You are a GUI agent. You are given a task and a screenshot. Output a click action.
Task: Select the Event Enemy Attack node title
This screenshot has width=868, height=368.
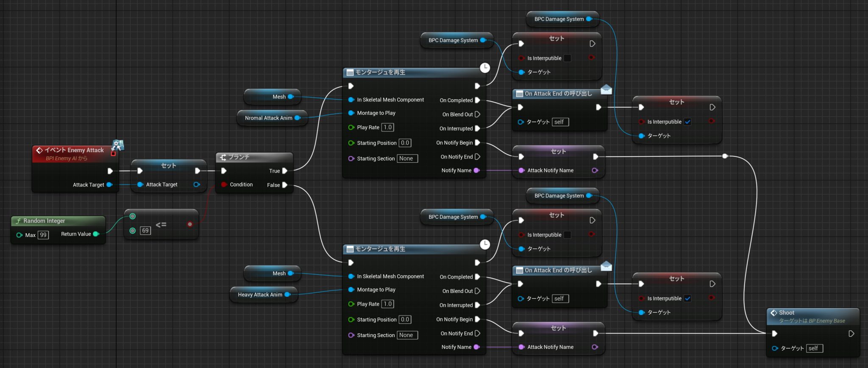point(74,150)
